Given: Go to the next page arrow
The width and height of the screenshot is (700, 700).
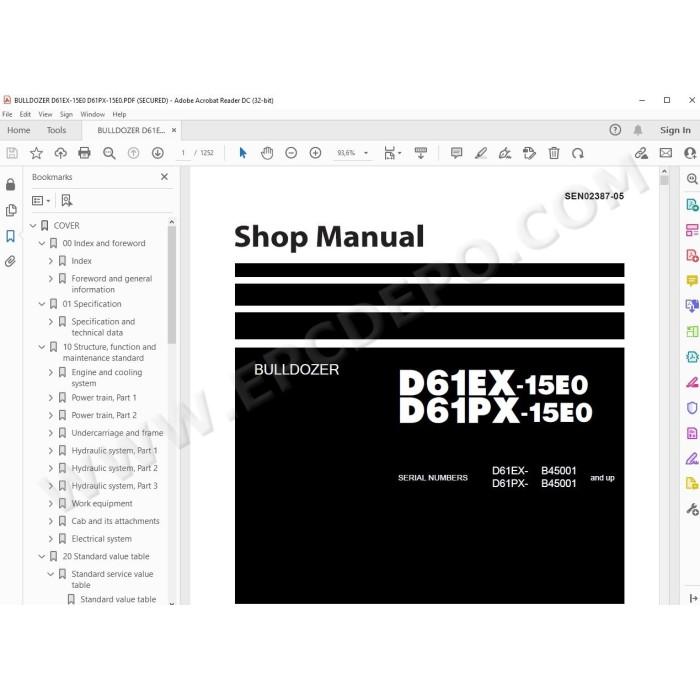Looking at the screenshot, I should coord(158,153).
